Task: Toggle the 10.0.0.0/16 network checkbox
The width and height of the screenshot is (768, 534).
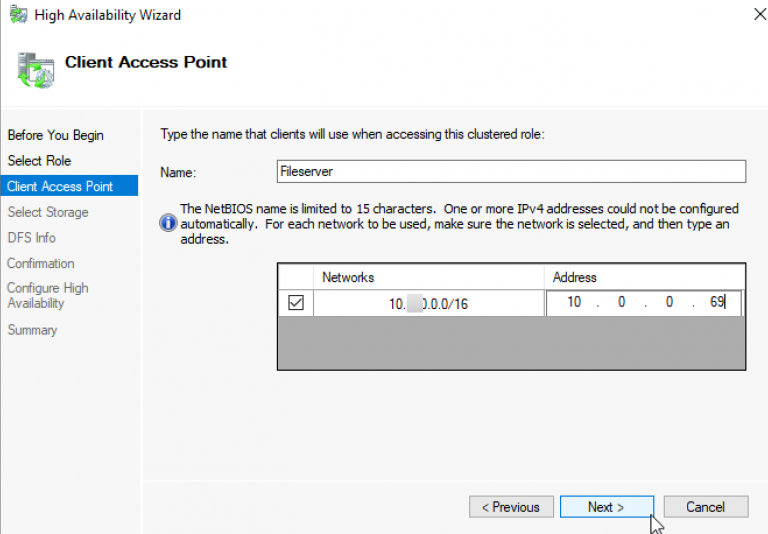Action: click(296, 303)
